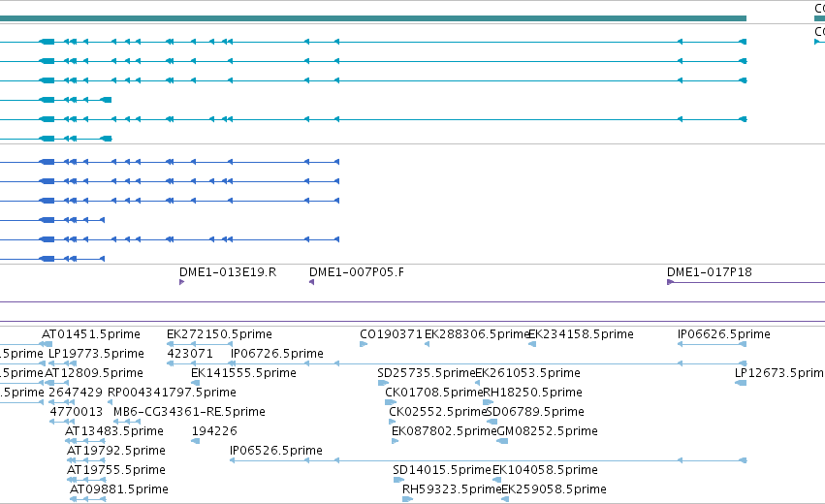Click the SD25735.5prime label
This screenshot has height=504, width=825.
427,373
